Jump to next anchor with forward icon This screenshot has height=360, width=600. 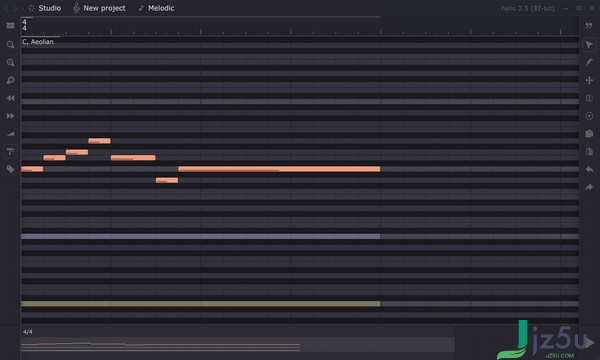(x=10, y=116)
